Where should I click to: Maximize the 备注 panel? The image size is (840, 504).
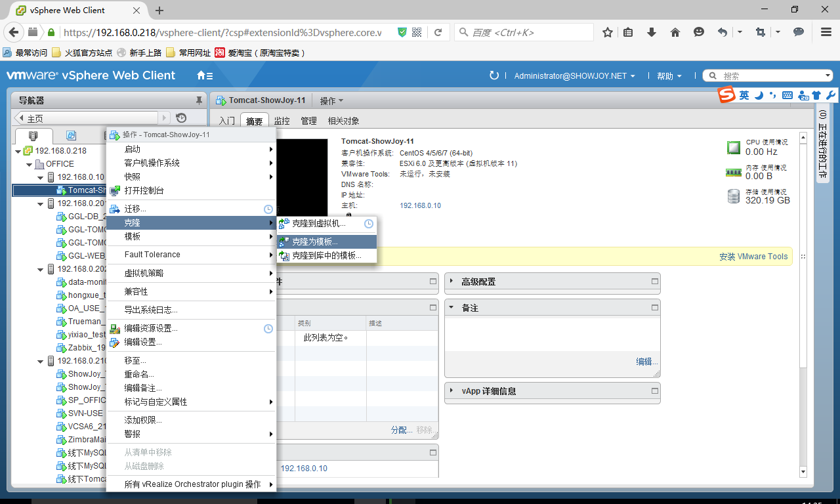(x=654, y=307)
